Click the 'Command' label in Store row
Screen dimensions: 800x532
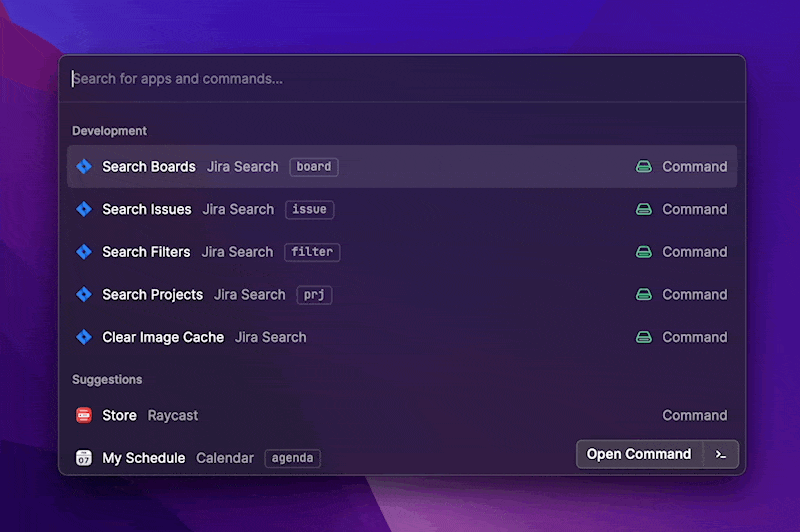(694, 415)
